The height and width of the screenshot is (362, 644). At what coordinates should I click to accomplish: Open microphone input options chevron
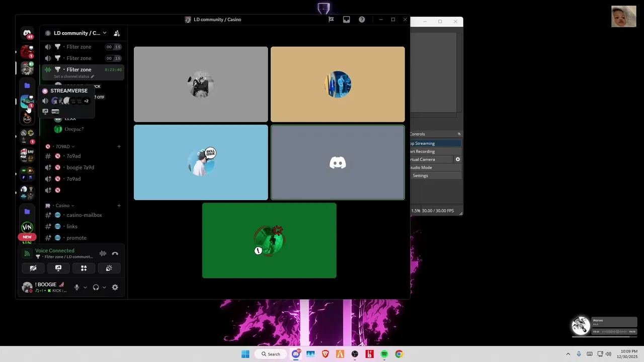[85, 288]
